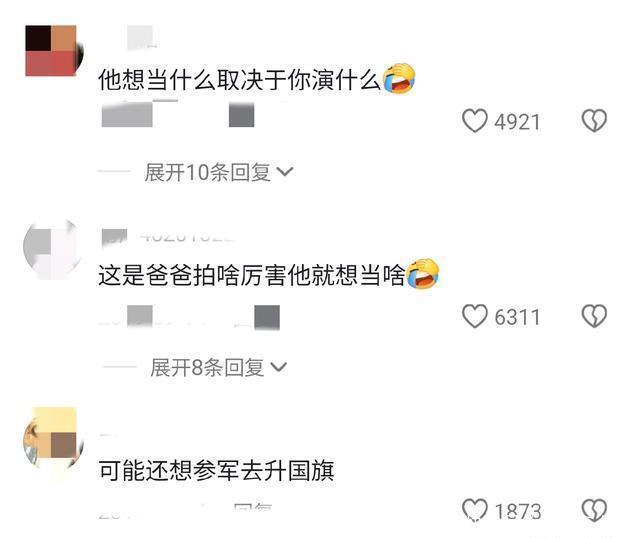This screenshot has width=640, height=538.
Task: Tap the 1873 like count
Action: [x=518, y=511]
